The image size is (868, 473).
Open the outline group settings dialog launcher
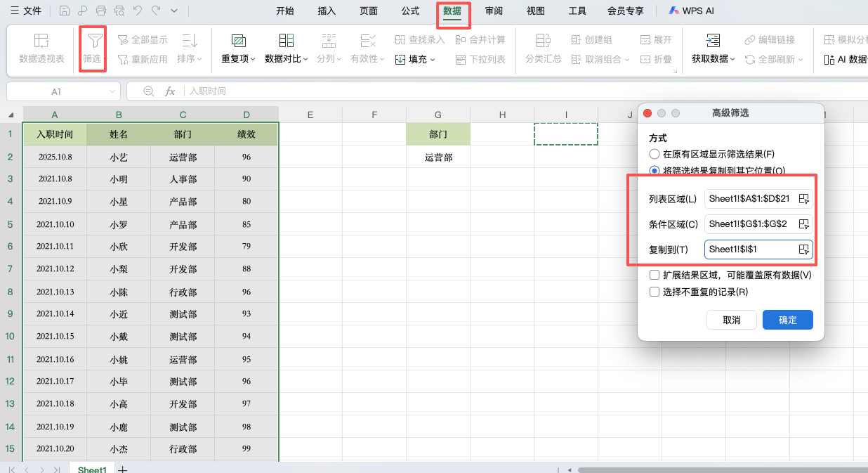[x=676, y=72]
